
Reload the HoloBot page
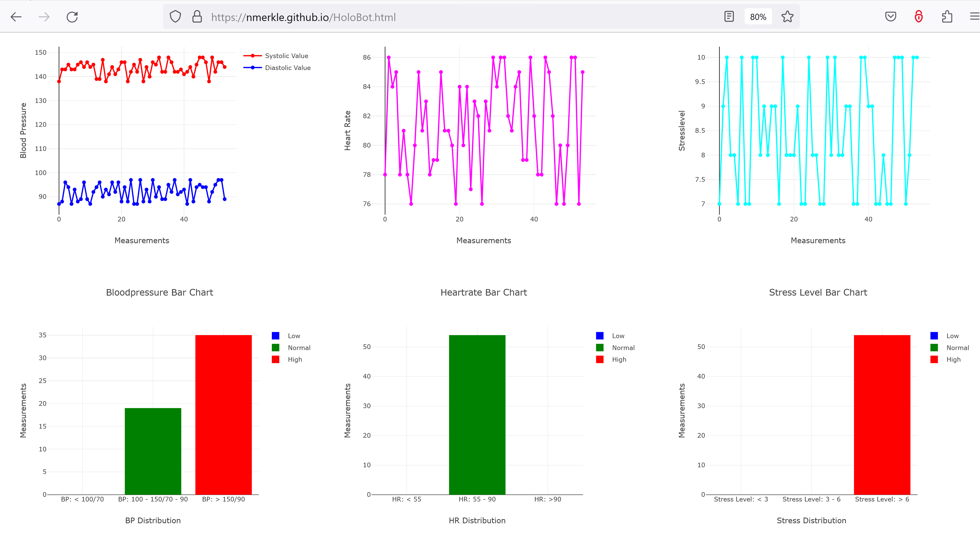coord(72,17)
